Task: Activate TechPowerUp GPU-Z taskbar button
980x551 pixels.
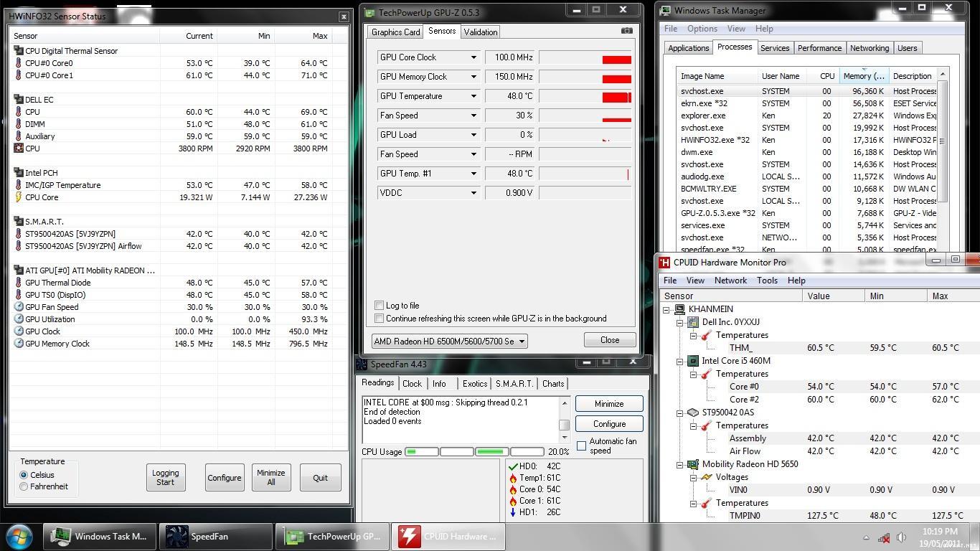Action: tap(332, 536)
